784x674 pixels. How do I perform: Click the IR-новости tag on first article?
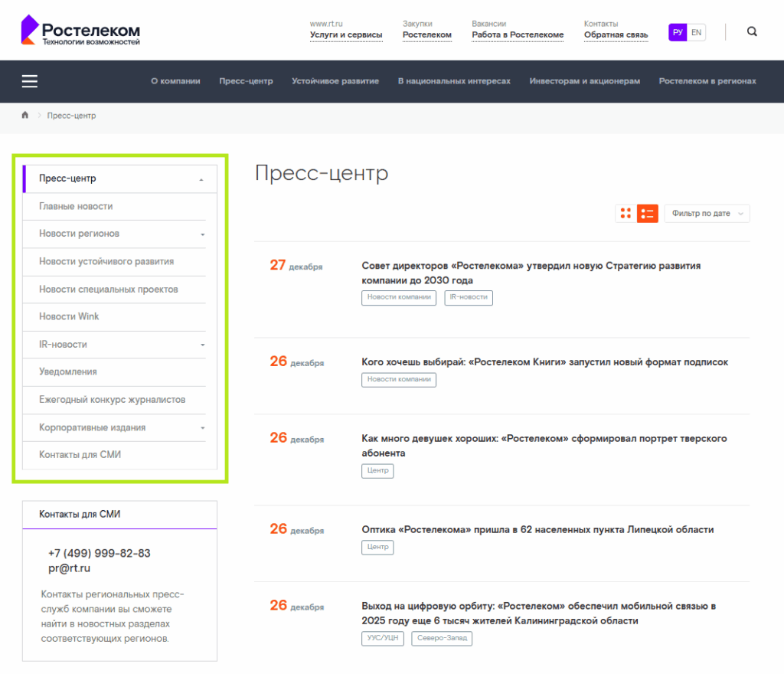pyautogui.click(x=469, y=297)
